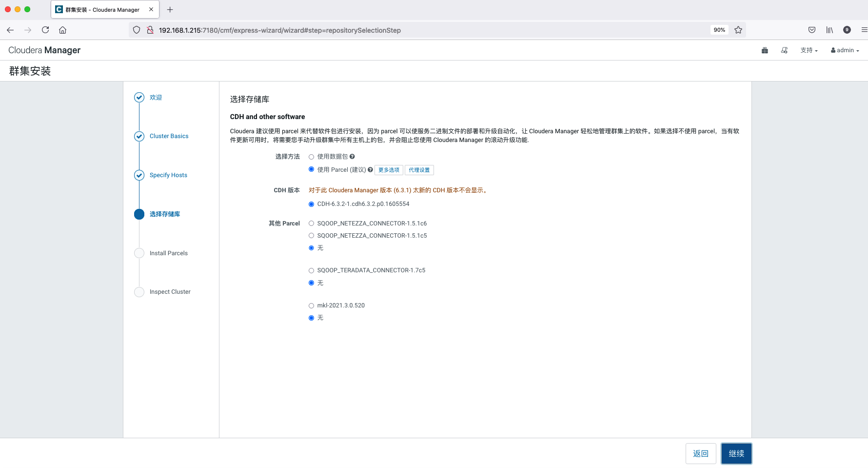The image size is (868, 468).
Task: Select SQOOP_NETEZZA_CONNECTOR-1.5.1c6 radio button
Action: [311, 224]
